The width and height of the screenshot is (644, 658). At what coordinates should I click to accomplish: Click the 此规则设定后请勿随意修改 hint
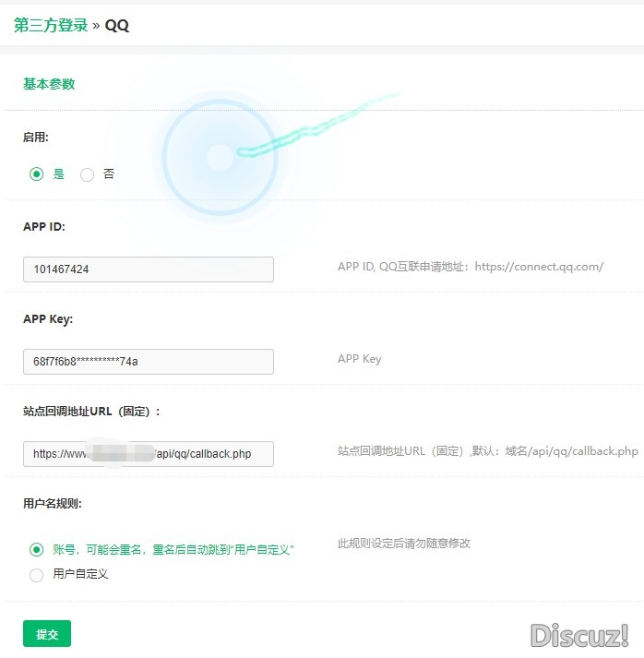(404, 544)
